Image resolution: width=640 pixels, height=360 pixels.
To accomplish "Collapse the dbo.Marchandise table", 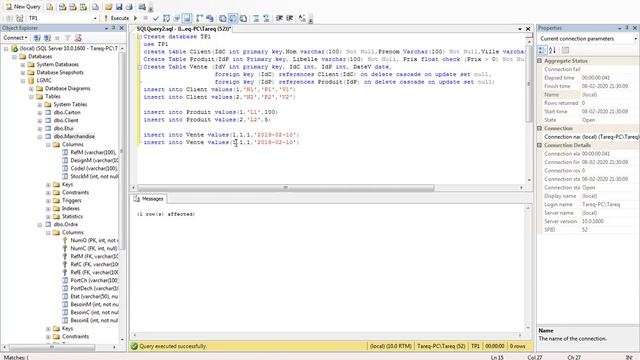I will click(40, 136).
